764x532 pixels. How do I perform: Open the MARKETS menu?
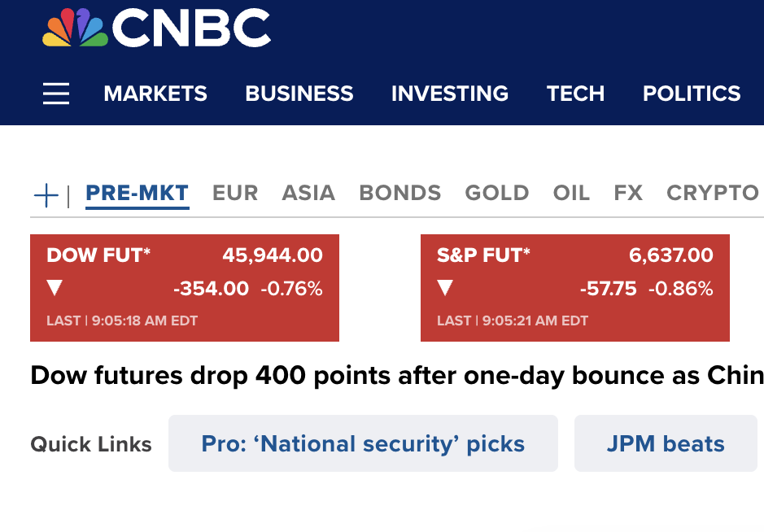tap(155, 94)
